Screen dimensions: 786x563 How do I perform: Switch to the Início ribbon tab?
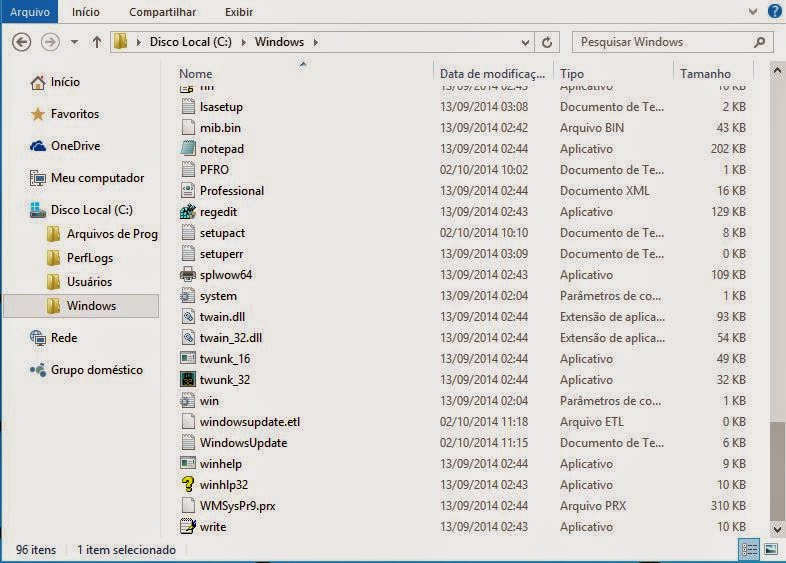[86, 12]
